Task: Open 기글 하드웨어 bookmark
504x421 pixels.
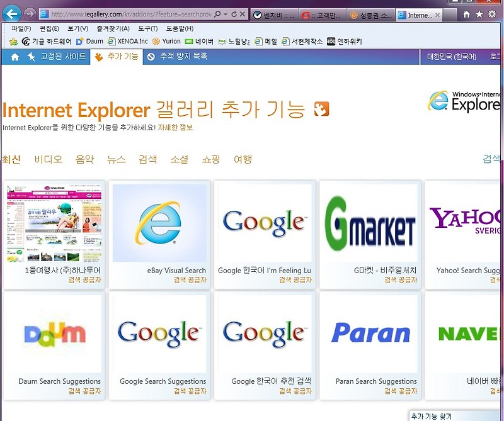Action: (47, 42)
